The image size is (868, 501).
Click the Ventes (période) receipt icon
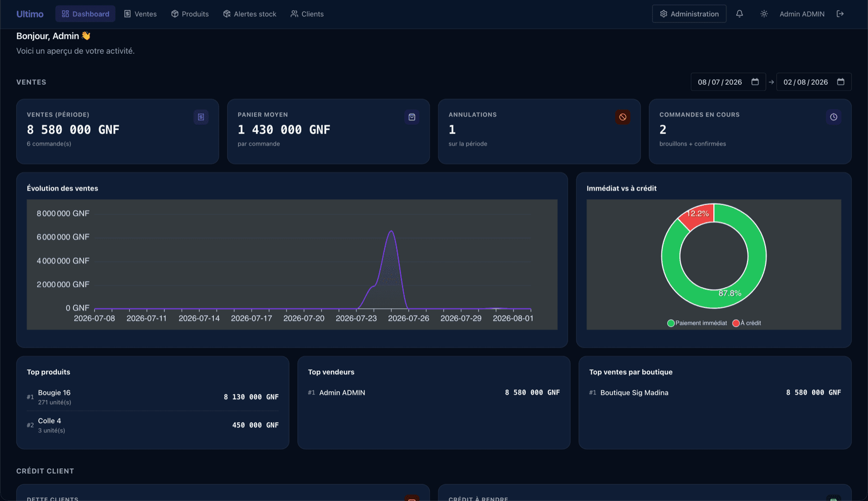(201, 117)
